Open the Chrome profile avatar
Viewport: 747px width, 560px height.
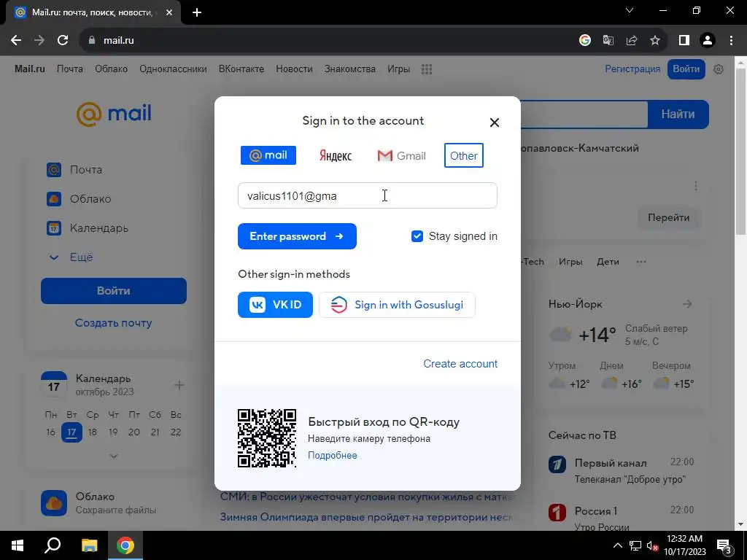coord(708,41)
